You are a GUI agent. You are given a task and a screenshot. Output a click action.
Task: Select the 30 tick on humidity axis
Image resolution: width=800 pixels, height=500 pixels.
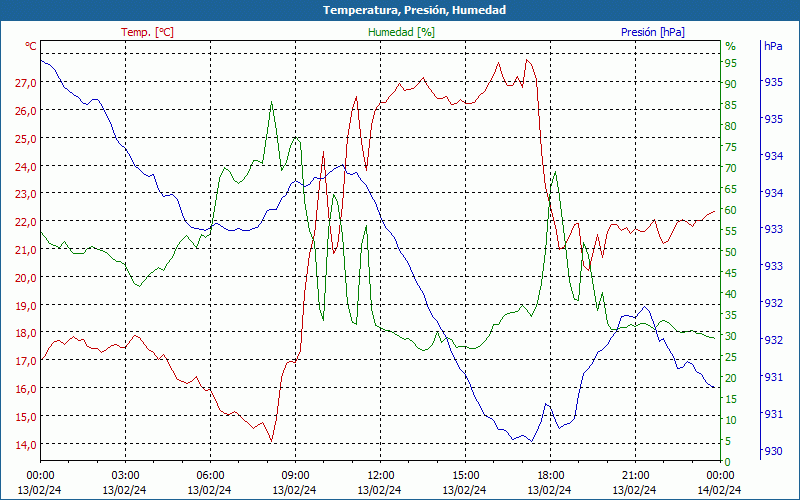(731, 336)
